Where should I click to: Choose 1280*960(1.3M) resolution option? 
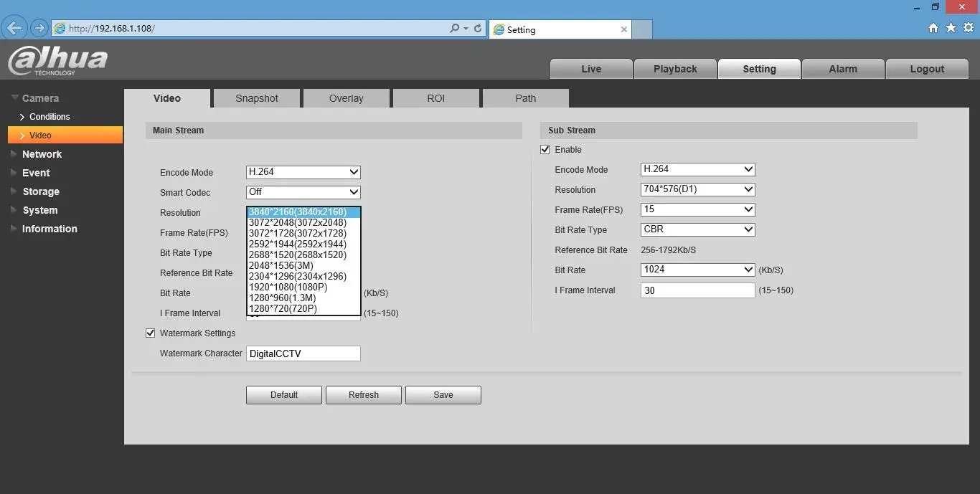[303, 298]
